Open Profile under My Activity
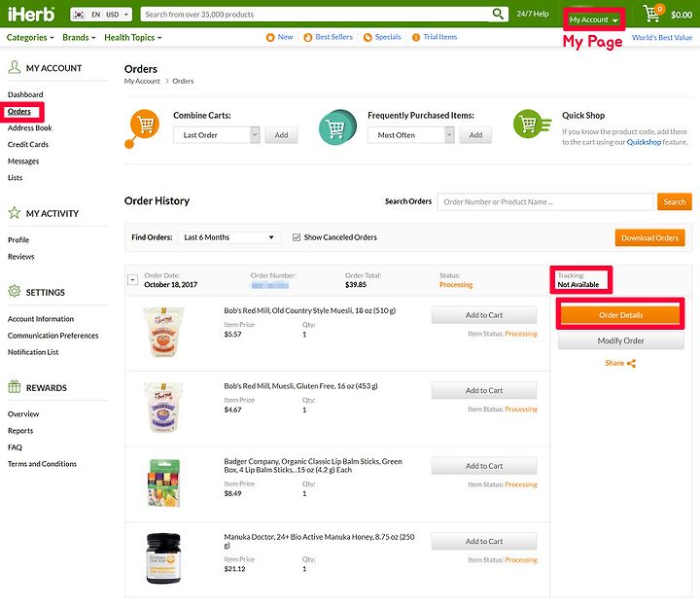700x608 pixels. click(18, 240)
